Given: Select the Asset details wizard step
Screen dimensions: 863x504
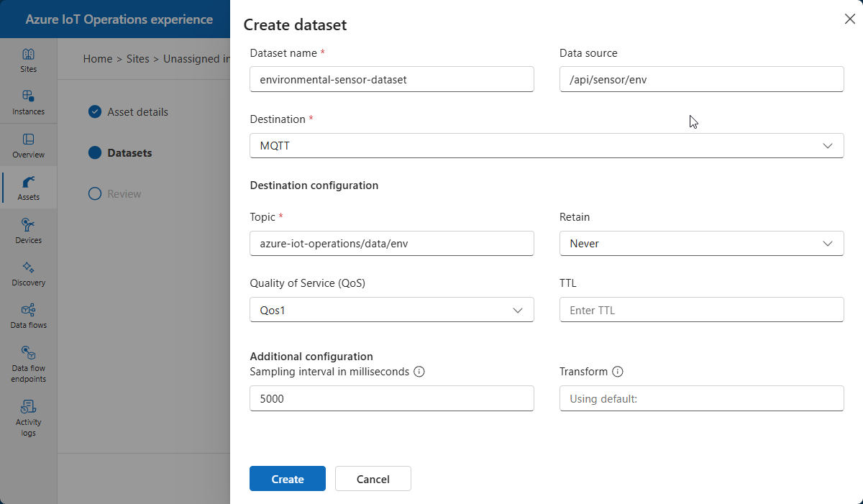Looking at the screenshot, I should click(137, 111).
